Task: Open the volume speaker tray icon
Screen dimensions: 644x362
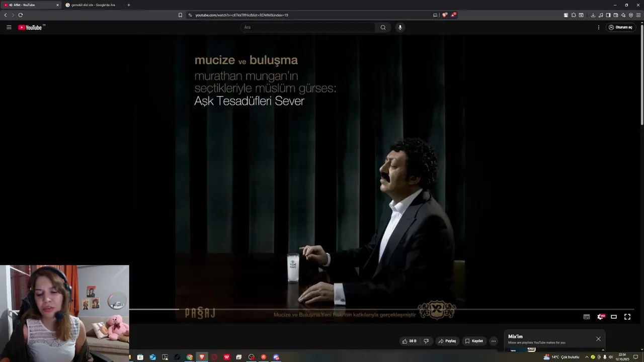Action: click(x=611, y=357)
